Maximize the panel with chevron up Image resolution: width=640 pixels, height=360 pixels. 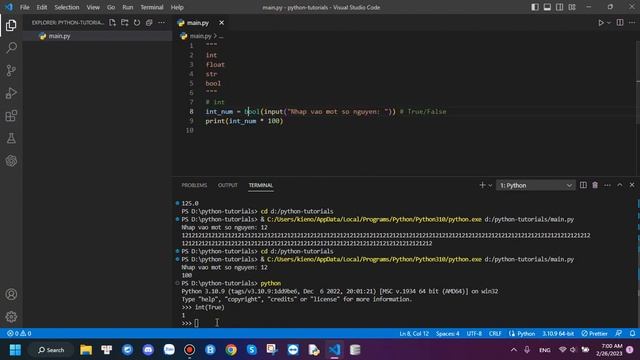tap(620, 185)
